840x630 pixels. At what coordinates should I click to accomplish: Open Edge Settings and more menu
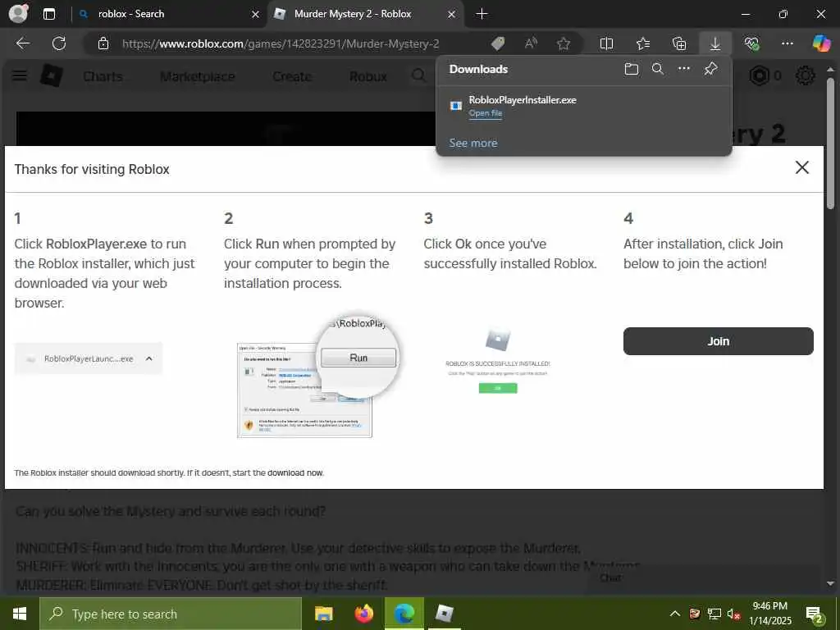click(x=787, y=43)
